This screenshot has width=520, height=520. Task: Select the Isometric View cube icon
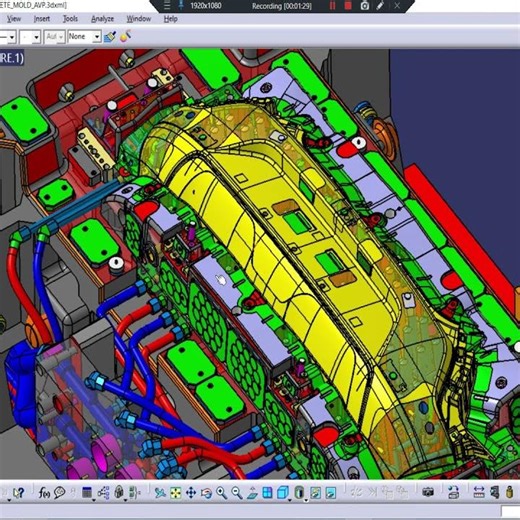tap(283, 492)
